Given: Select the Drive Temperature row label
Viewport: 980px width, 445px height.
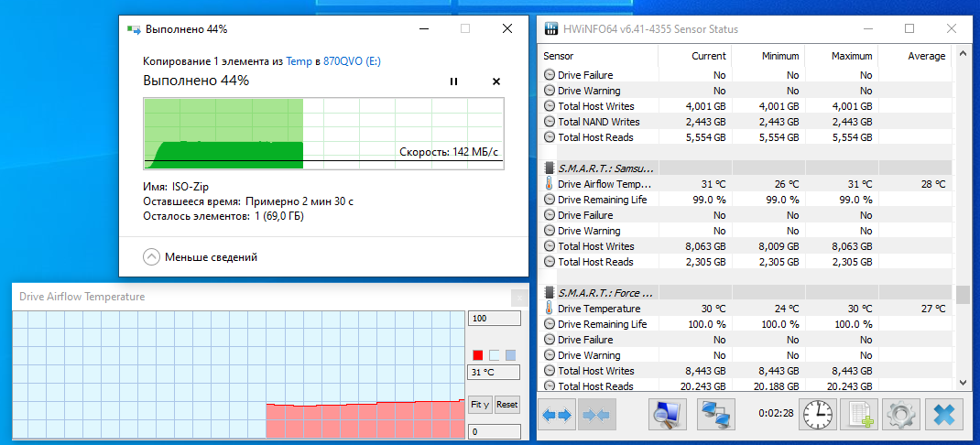Looking at the screenshot, I should click(x=599, y=309).
